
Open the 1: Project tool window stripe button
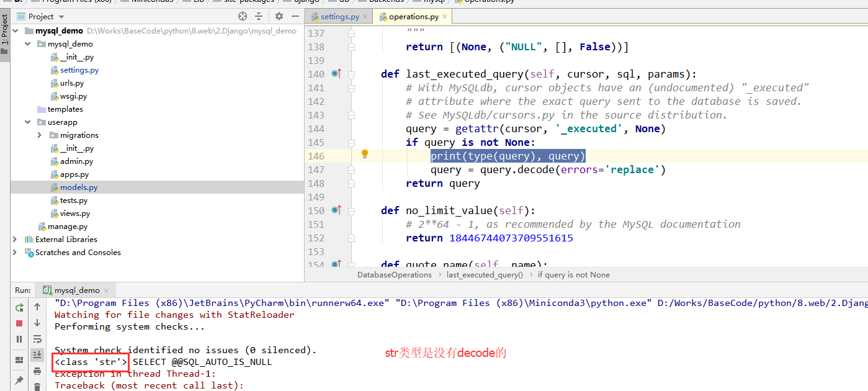click(x=5, y=35)
